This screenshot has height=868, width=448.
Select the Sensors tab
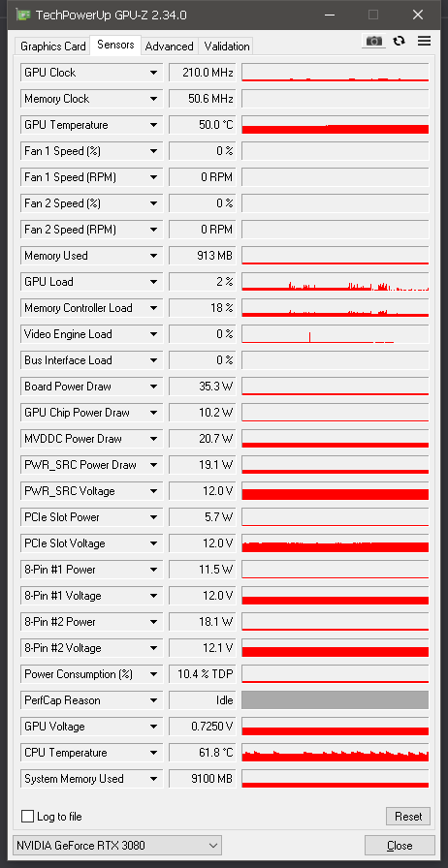115,45
